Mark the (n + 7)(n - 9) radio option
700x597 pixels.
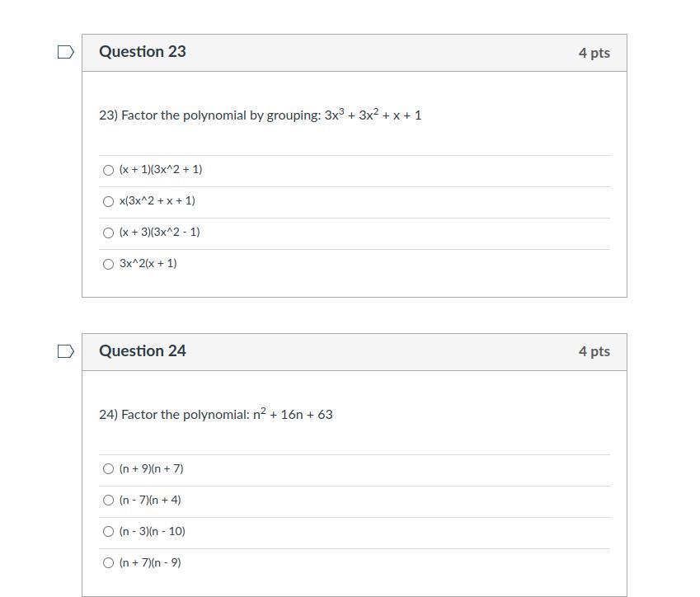pos(109,562)
